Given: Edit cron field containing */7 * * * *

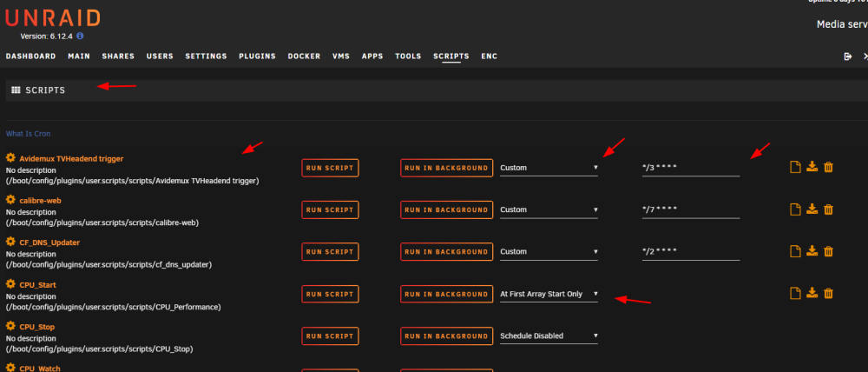Looking at the screenshot, I should click(691, 209).
